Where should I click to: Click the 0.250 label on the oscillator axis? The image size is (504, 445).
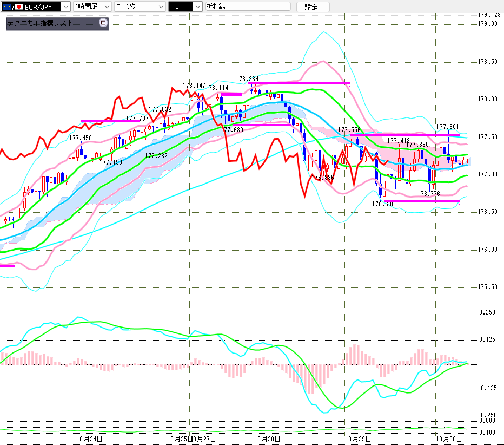coord(487,312)
